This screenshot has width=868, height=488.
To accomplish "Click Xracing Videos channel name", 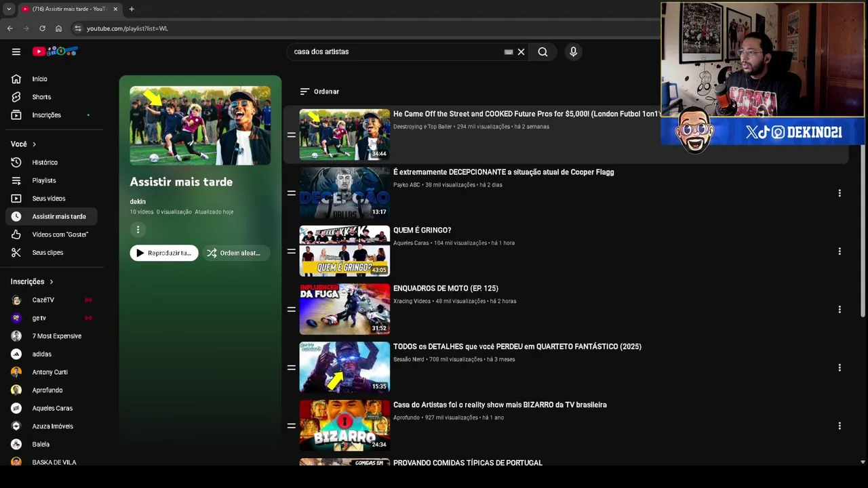I will coord(412,301).
